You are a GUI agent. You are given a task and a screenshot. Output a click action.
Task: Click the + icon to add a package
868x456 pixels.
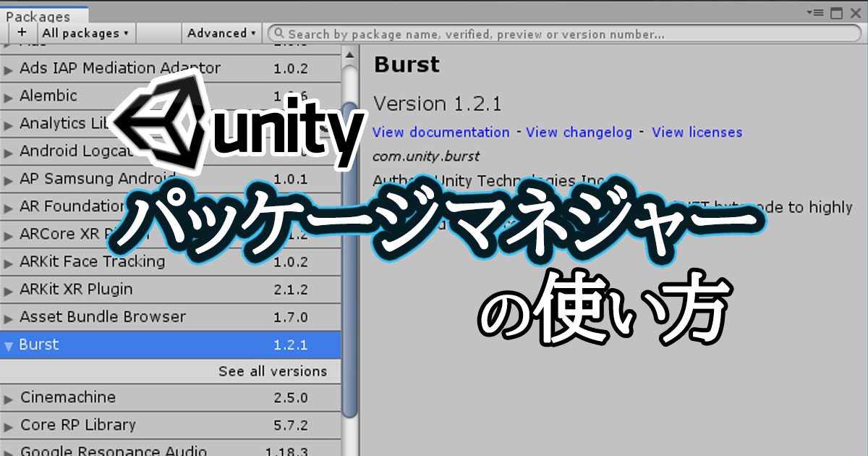22,33
